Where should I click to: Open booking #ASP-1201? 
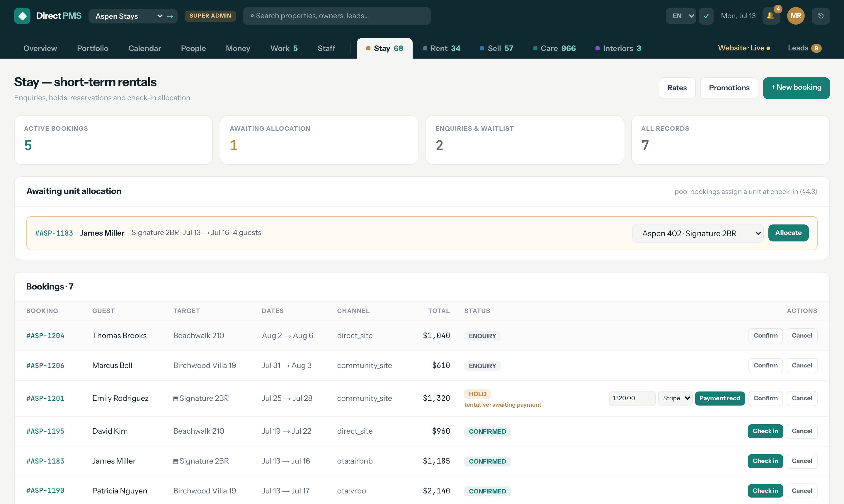pos(45,398)
